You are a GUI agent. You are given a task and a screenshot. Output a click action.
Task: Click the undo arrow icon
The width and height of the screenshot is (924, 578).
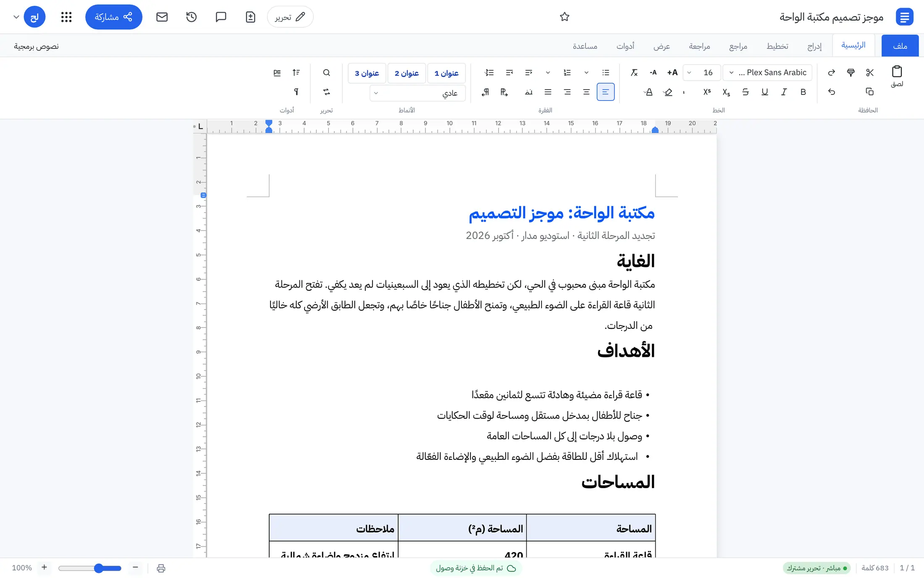[832, 92]
